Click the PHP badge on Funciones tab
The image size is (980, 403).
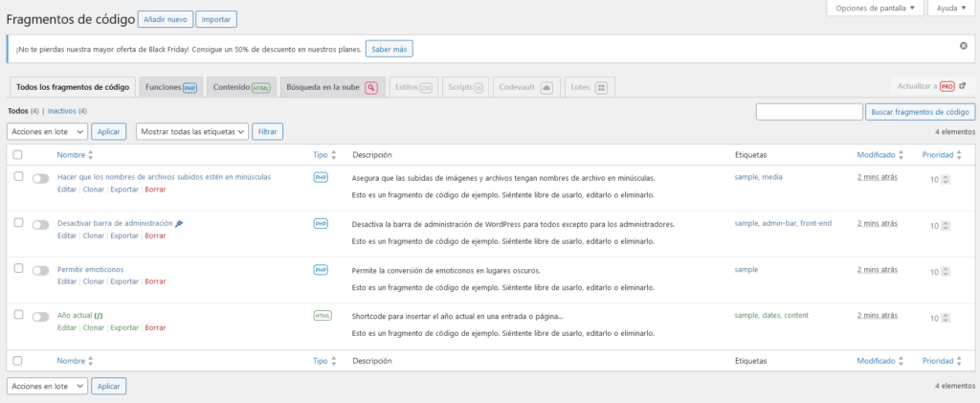pyautogui.click(x=189, y=88)
